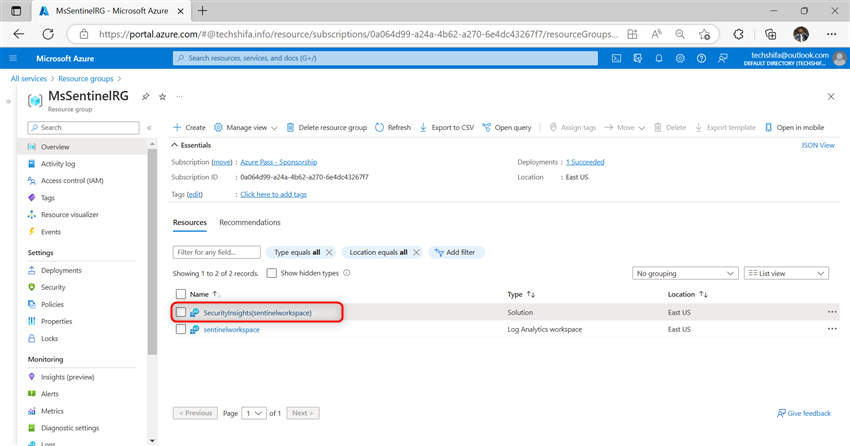The image size is (850, 446).
Task: Export resources to CSV
Action: click(447, 127)
